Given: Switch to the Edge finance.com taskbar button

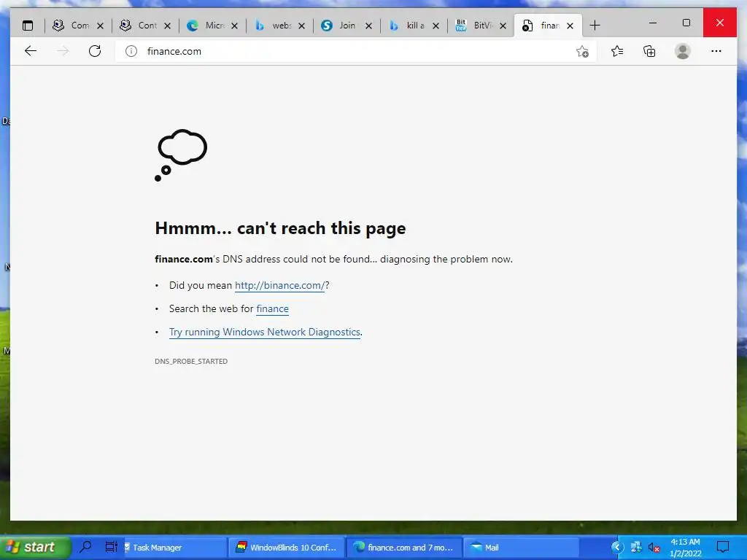Looking at the screenshot, I should point(404,547).
